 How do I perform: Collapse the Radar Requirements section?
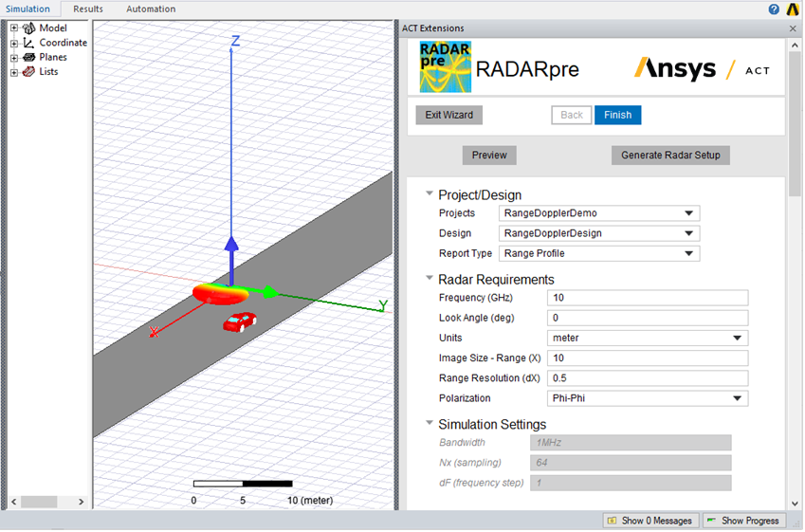pos(430,278)
